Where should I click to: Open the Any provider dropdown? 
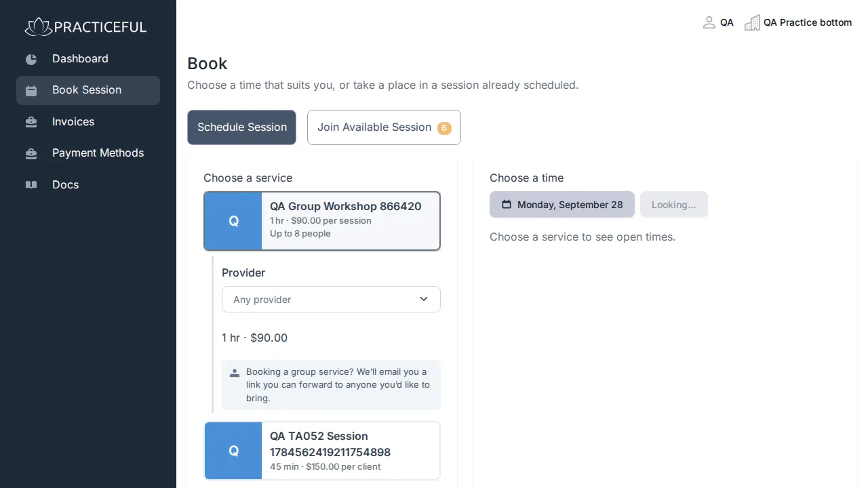click(331, 299)
